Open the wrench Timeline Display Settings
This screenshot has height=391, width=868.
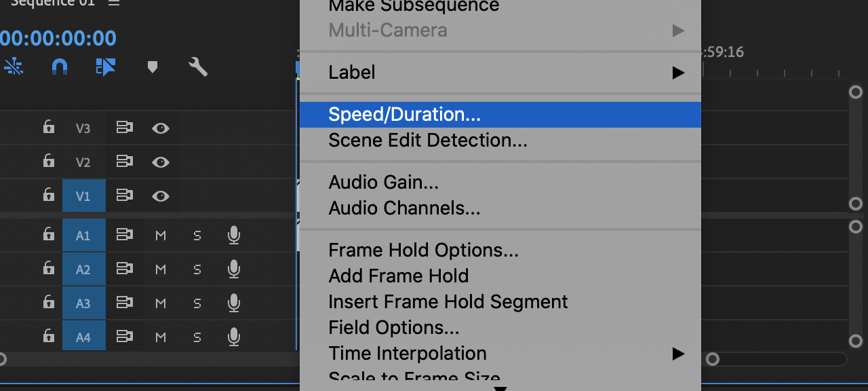[197, 67]
